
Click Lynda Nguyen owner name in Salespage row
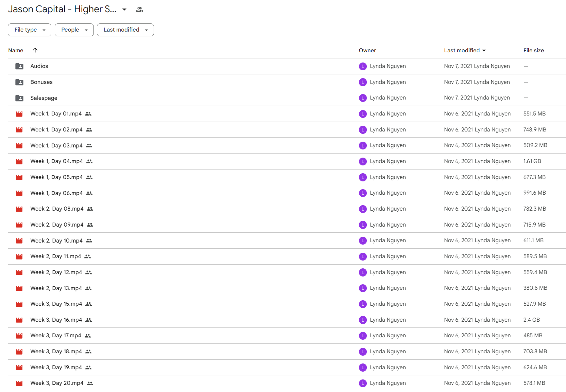(x=388, y=98)
